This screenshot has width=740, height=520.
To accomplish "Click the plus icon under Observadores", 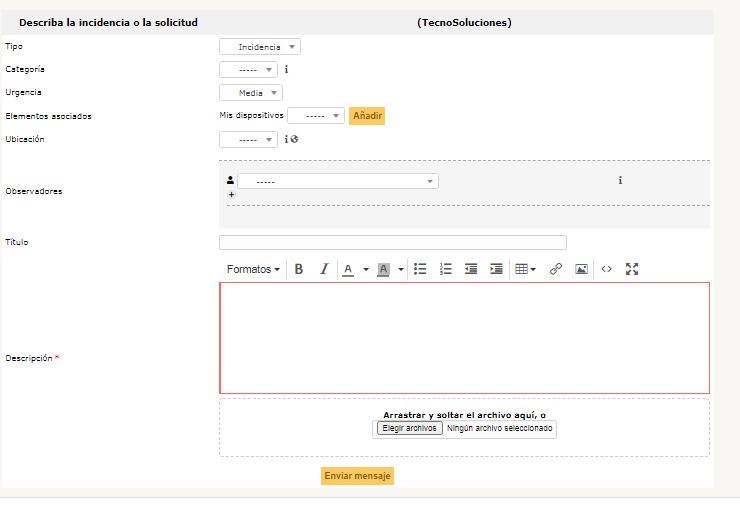I will point(232,195).
